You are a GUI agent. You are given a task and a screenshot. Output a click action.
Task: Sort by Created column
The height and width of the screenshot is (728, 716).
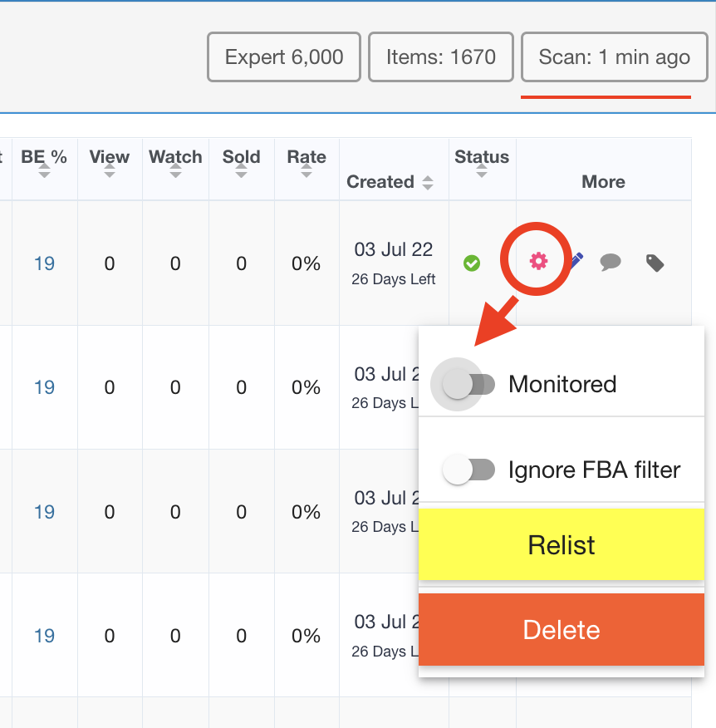tap(428, 183)
